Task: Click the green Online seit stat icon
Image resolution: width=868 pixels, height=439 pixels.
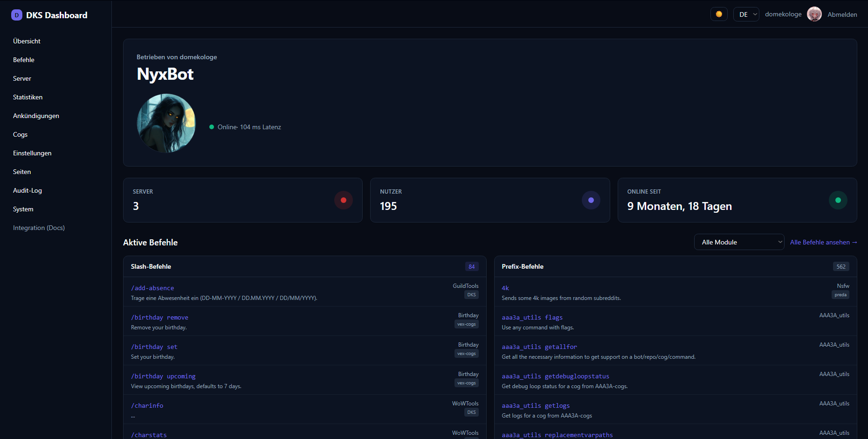Action: [x=838, y=200]
